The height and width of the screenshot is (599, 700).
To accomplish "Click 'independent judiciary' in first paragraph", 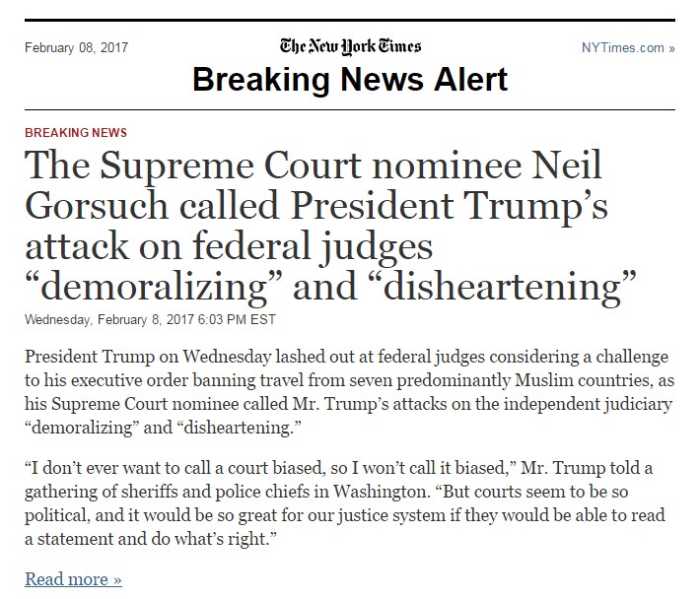I will point(588,404).
